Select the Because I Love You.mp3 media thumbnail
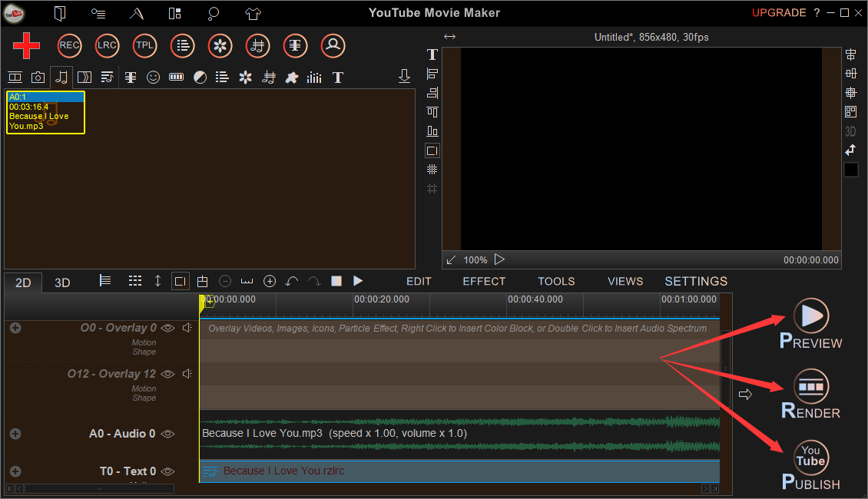868x499 pixels. (x=45, y=112)
